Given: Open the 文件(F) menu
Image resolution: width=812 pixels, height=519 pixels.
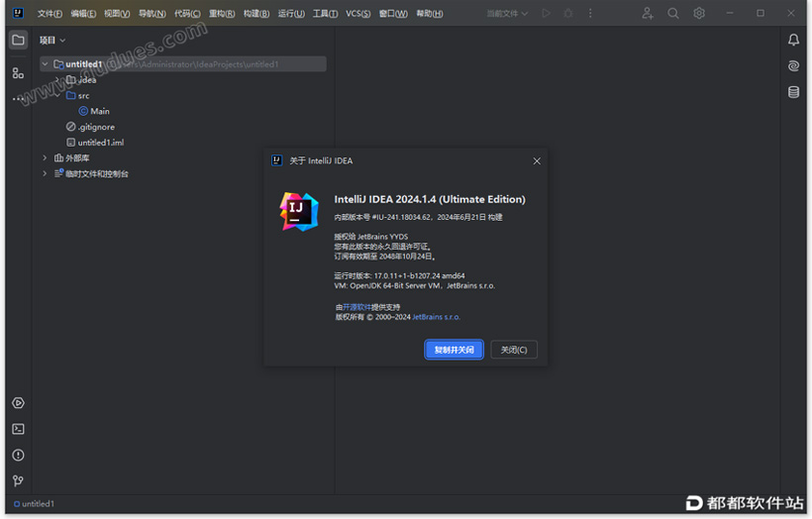Looking at the screenshot, I should coord(50,14).
